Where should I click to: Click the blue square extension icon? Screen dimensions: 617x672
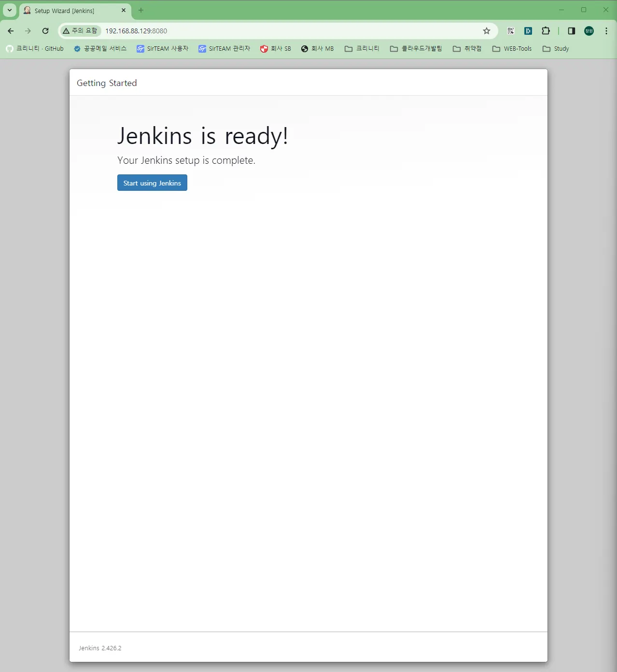point(528,31)
